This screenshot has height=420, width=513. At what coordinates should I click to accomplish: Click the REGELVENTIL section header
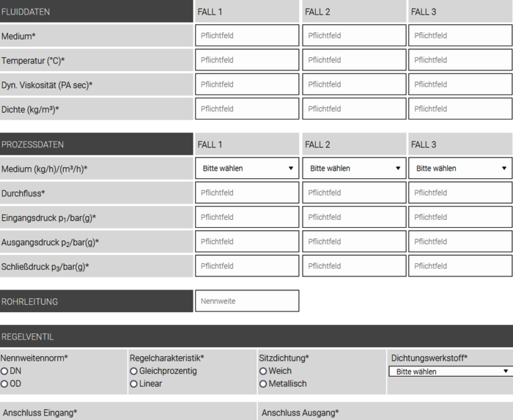pos(256,336)
